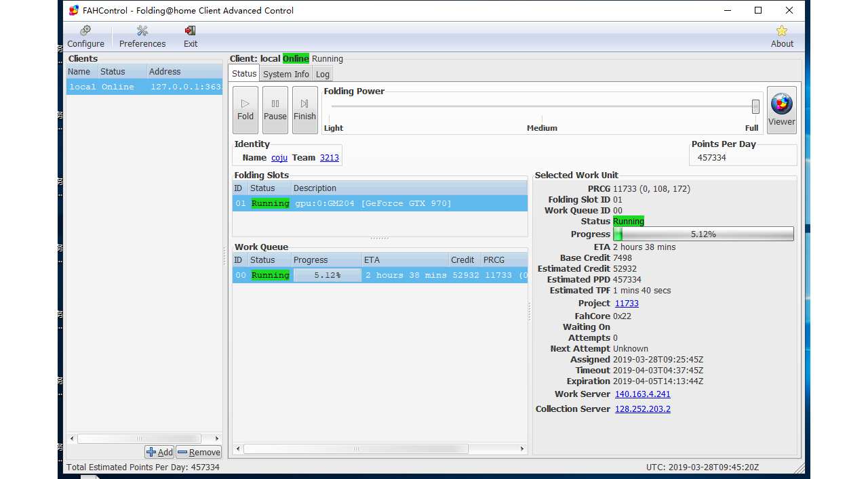The width and height of the screenshot is (868, 479).
Task: Click the Finish button
Action: coord(304,110)
